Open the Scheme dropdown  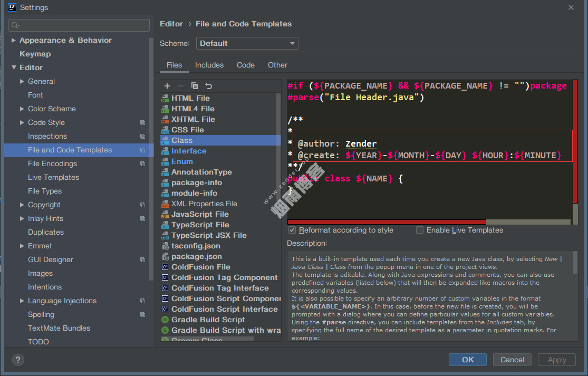click(247, 43)
